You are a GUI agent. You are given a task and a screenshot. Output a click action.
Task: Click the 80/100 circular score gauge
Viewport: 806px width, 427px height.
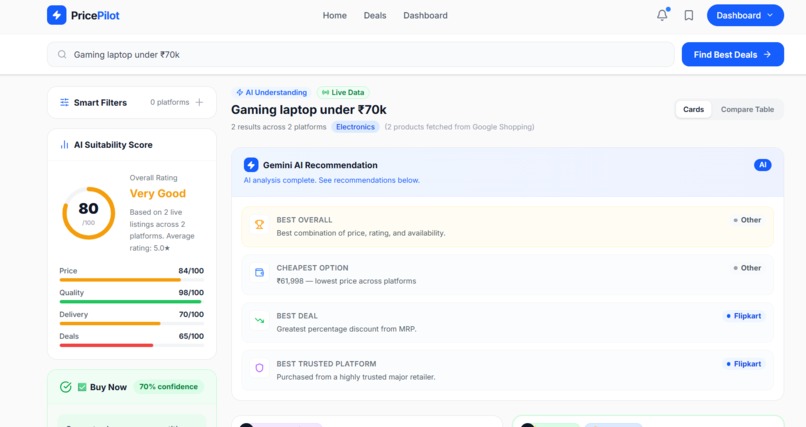[88, 213]
